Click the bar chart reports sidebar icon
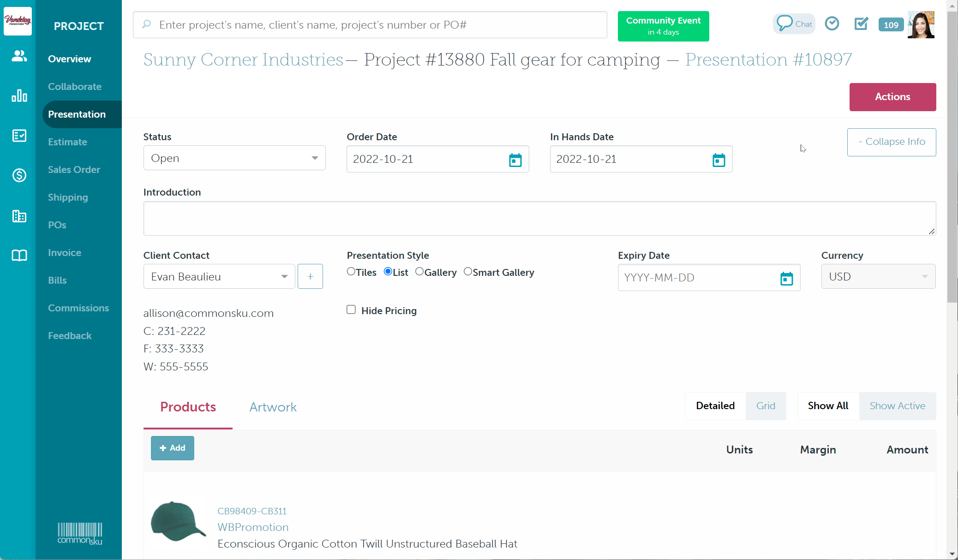The height and width of the screenshot is (560, 958). click(19, 95)
